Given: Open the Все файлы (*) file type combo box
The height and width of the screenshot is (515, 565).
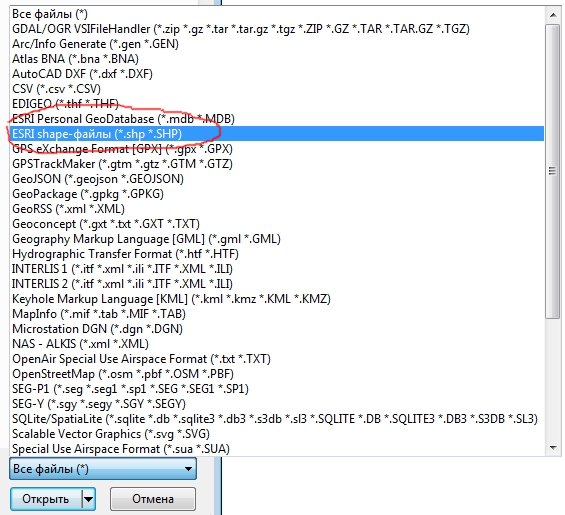Looking at the screenshot, I should point(103,469).
